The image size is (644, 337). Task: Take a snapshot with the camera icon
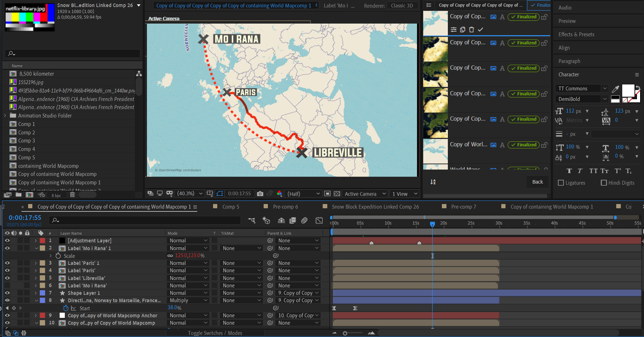click(260, 193)
